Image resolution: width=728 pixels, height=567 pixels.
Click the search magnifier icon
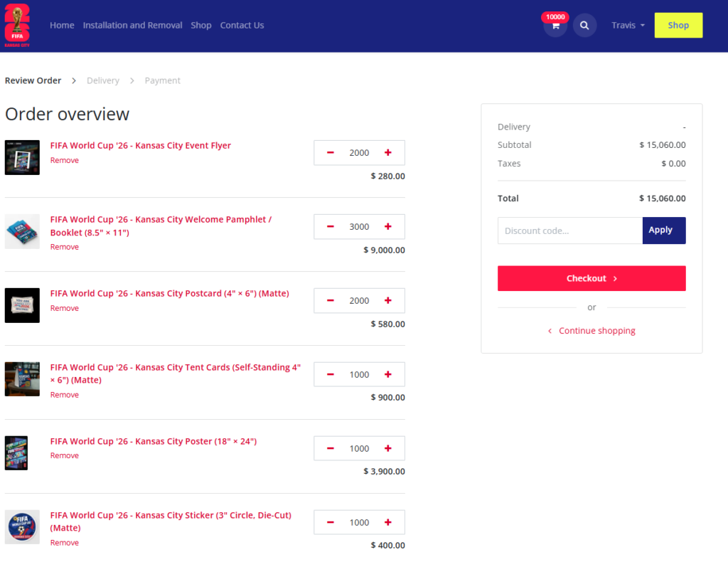pos(584,26)
